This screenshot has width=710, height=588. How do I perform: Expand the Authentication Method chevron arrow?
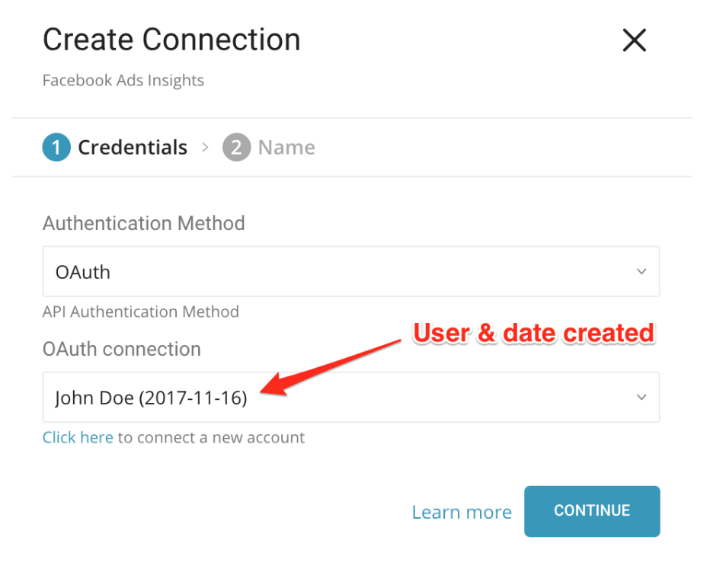coord(641,272)
